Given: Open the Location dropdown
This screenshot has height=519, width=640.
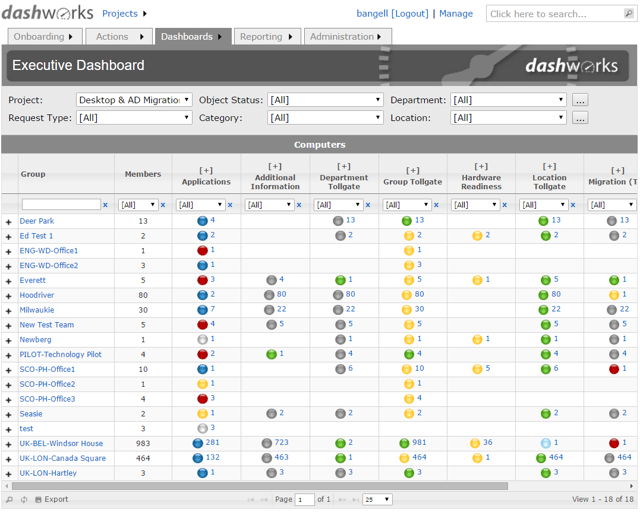Looking at the screenshot, I should pos(508,118).
